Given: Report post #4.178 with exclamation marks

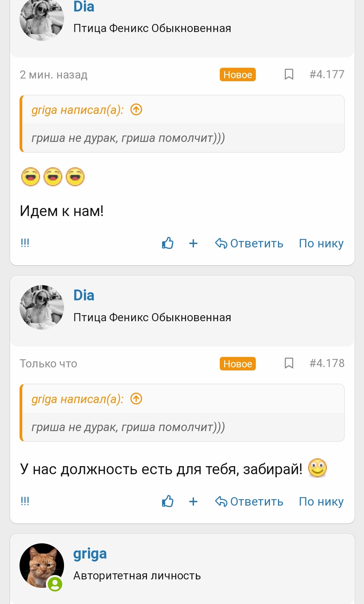Looking at the screenshot, I should coord(25,501).
